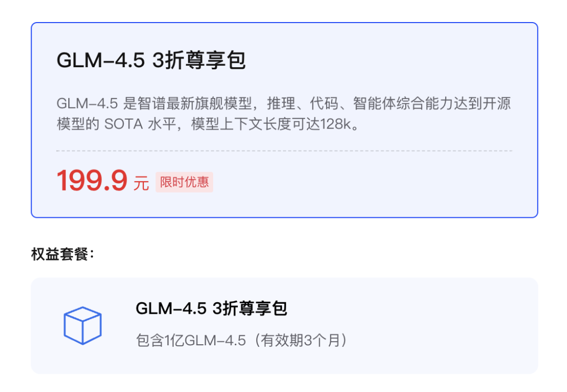The width and height of the screenshot is (567, 392).
Task: Click the 元 currency label
Action: click(x=141, y=183)
